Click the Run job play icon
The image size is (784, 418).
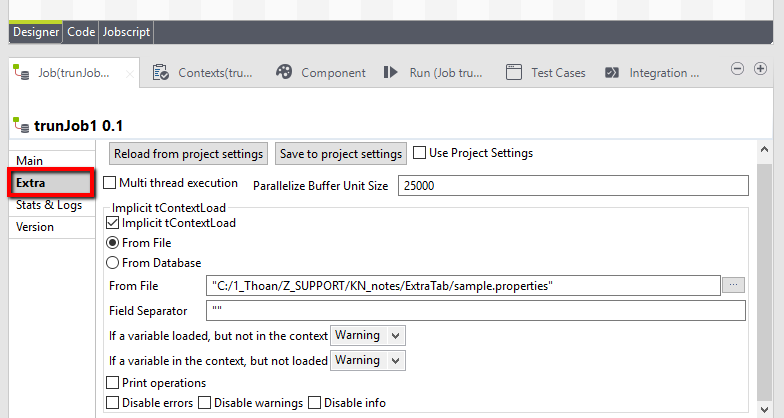point(393,73)
